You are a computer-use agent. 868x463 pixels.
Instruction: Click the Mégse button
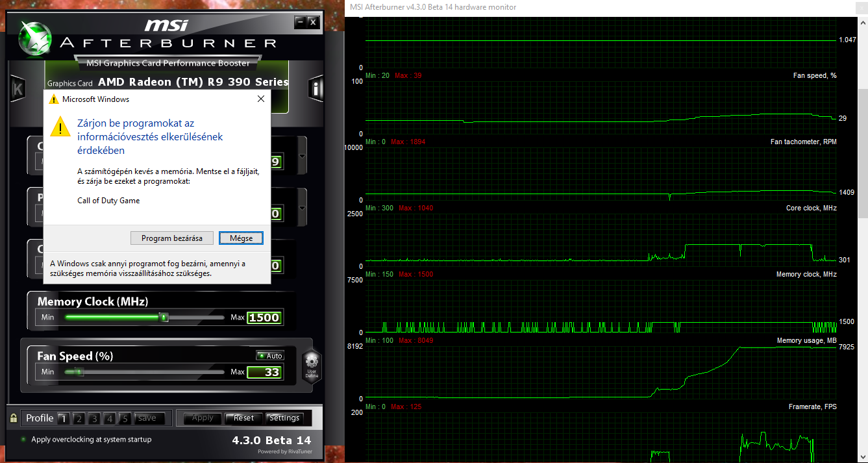pos(241,238)
